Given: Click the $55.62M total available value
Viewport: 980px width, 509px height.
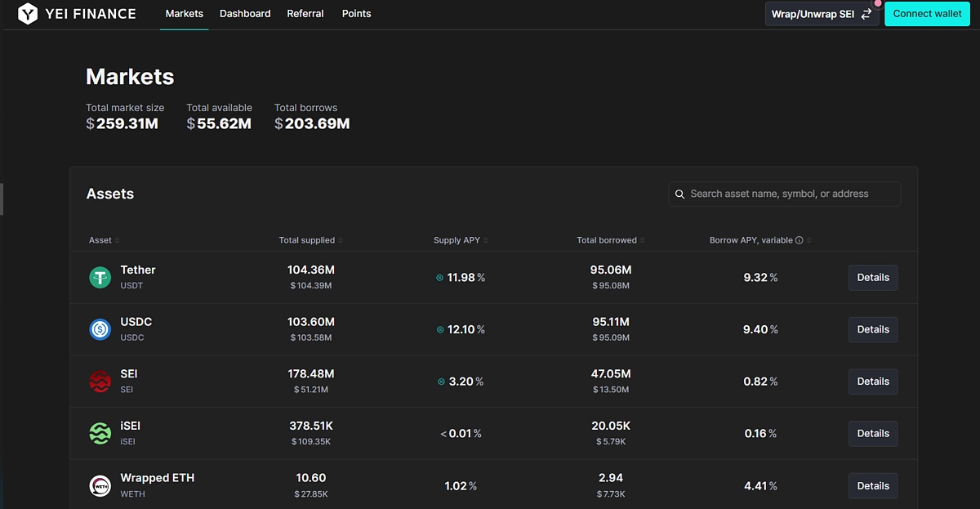Looking at the screenshot, I should click(x=219, y=124).
